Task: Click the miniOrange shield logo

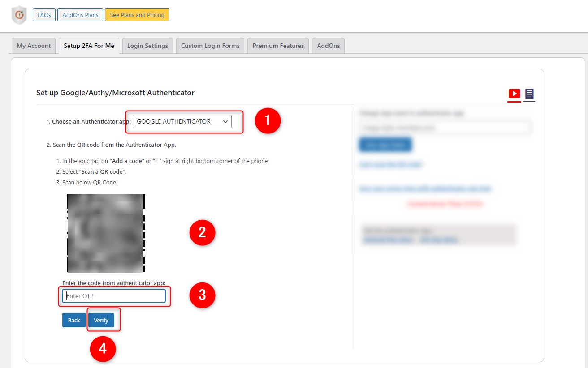Action: click(x=19, y=15)
